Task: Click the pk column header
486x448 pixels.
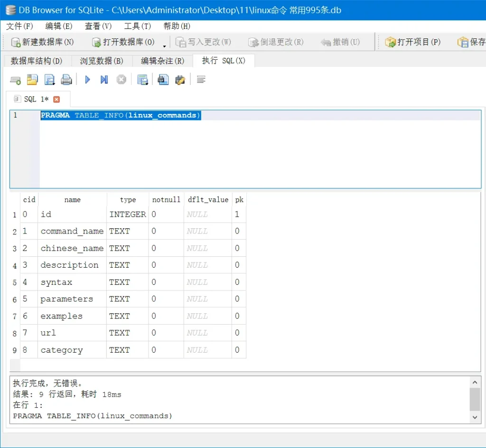Action: [239, 200]
